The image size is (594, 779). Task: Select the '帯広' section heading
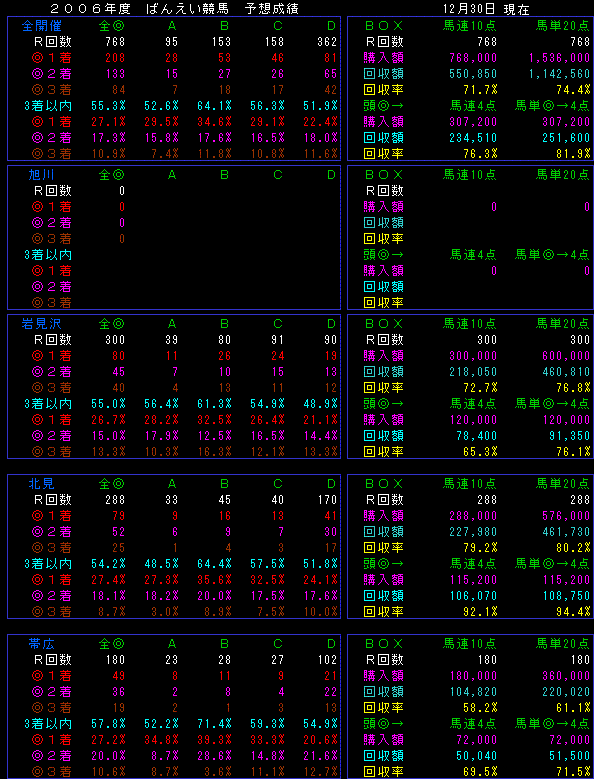point(42,644)
